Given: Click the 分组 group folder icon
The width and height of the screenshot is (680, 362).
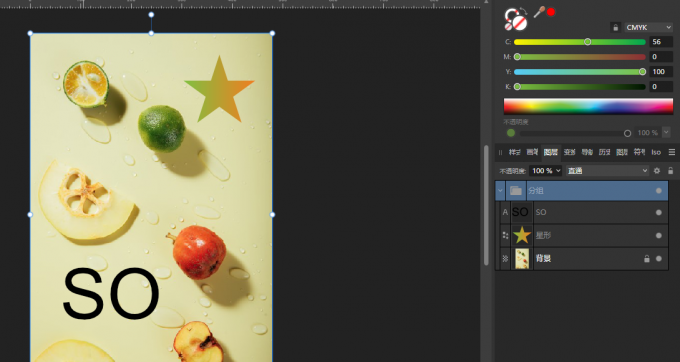Looking at the screenshot, I should click(516, 191).
